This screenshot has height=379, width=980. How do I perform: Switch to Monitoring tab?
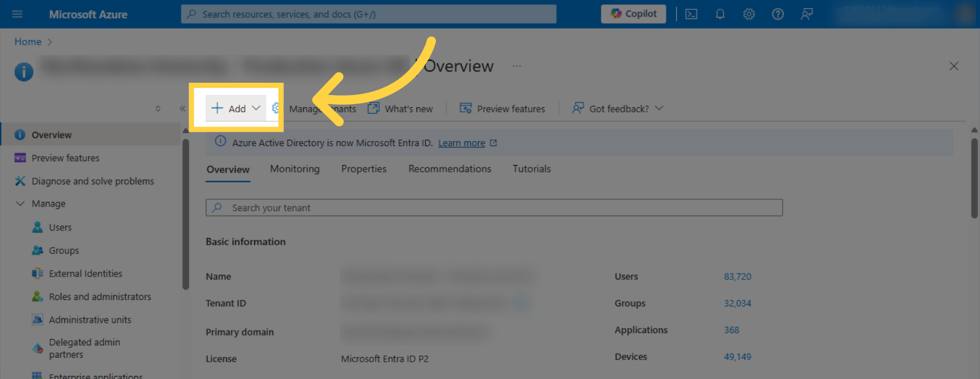point(295,169)
